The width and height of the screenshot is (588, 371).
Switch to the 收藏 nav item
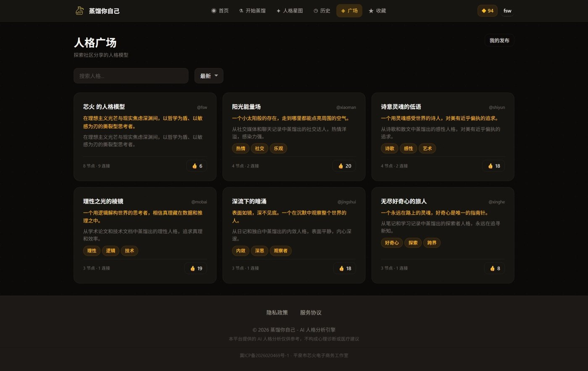click(377, 10)
